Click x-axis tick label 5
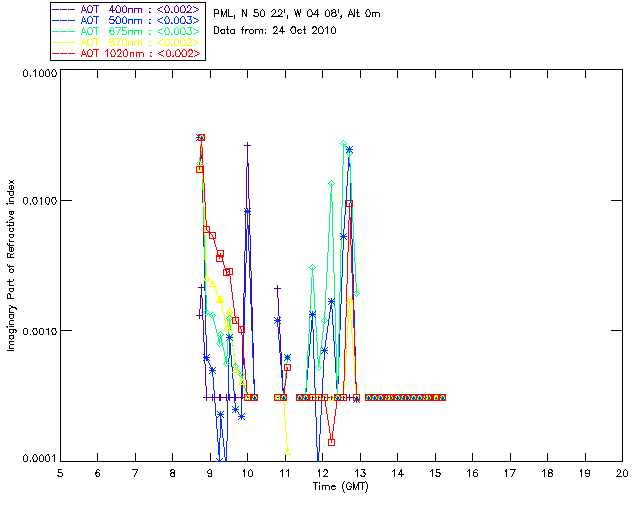The height and width of the screenshot is (512, 640). tap(60, 473)
